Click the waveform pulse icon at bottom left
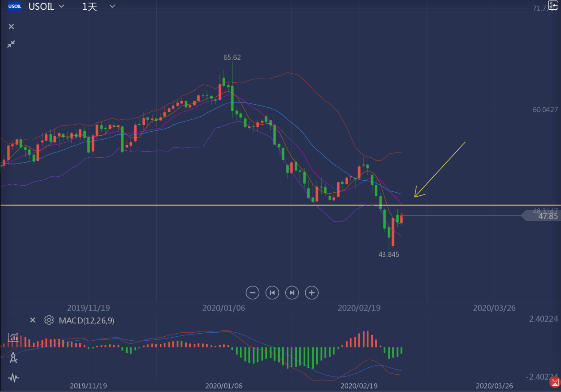The image size is (561, 392). (14, 378)
